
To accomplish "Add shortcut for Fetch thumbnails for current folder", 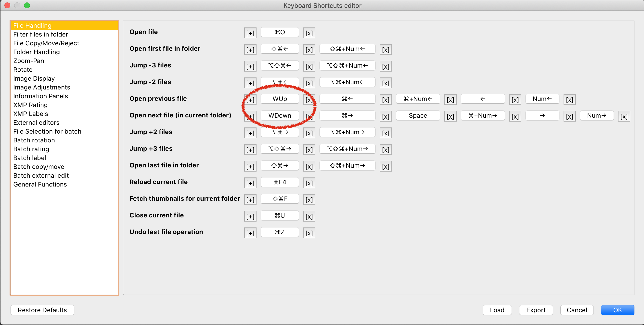I will (x=250, y=200).
